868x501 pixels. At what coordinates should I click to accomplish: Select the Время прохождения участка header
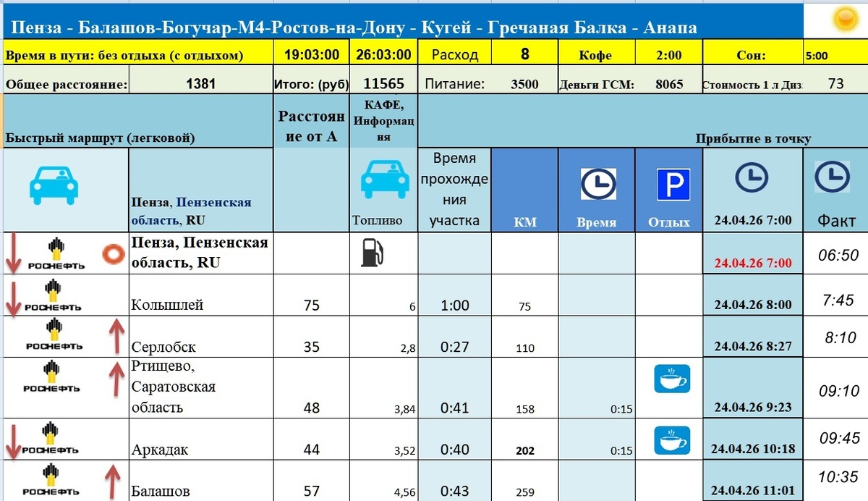(455, 190)
